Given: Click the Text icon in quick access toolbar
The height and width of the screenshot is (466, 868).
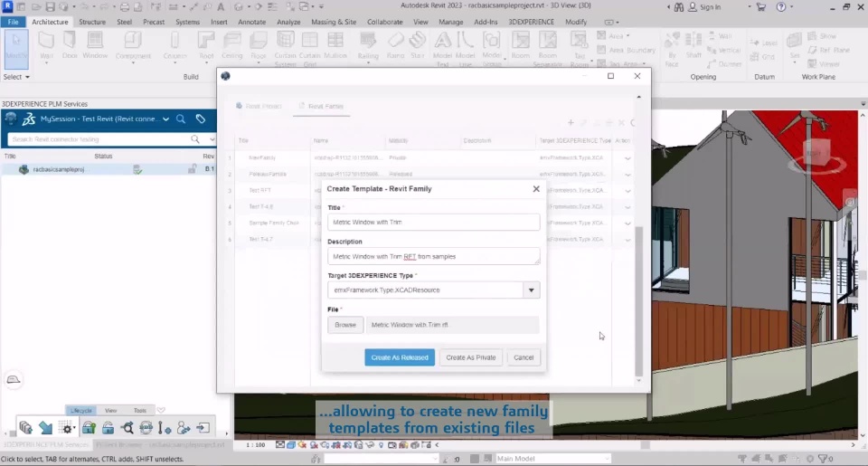Looking at the screenshot, I should pyautogui.click(x=221, y=6).
